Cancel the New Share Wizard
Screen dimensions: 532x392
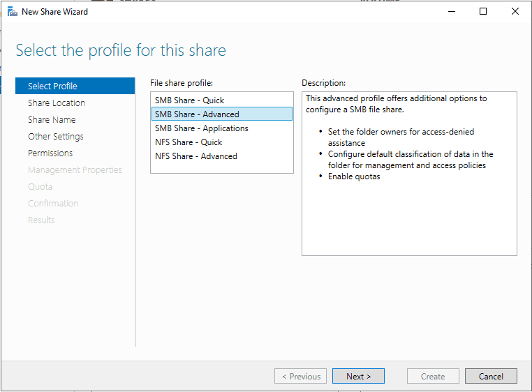491,376
